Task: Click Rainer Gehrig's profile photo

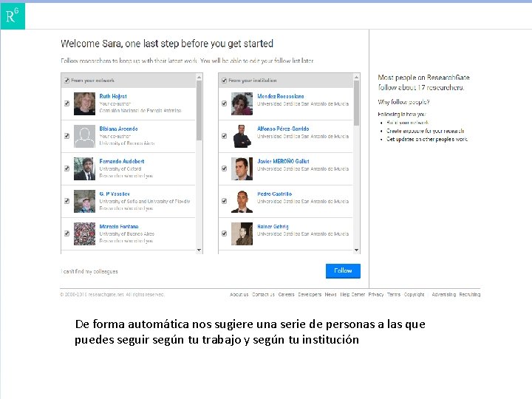Action: coord(242,233)
